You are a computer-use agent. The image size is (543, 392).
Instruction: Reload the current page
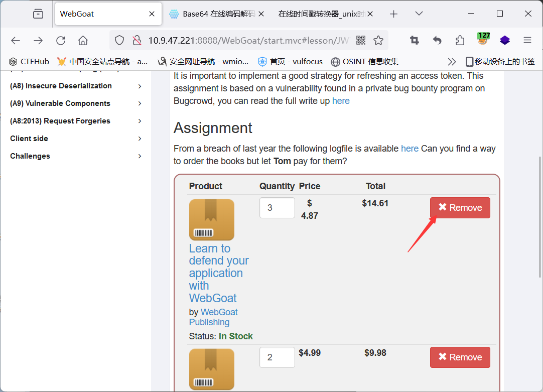(x=61, y=41)
